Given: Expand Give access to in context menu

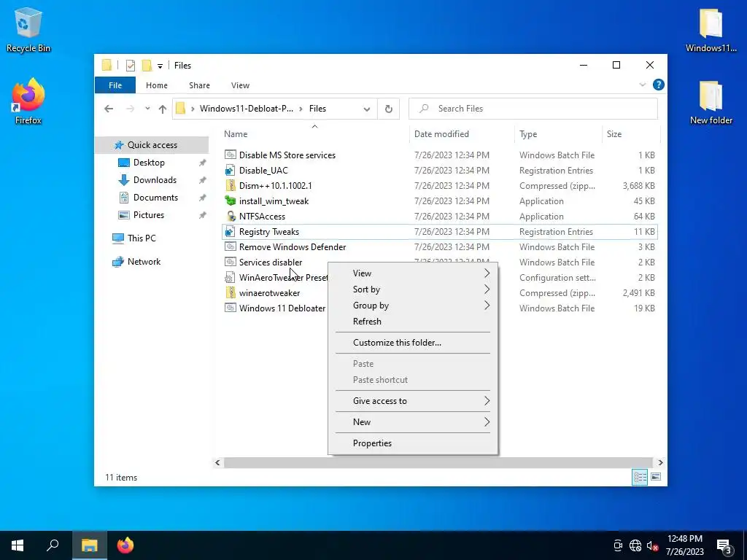Looking at the screenshot, I should 413,400.
